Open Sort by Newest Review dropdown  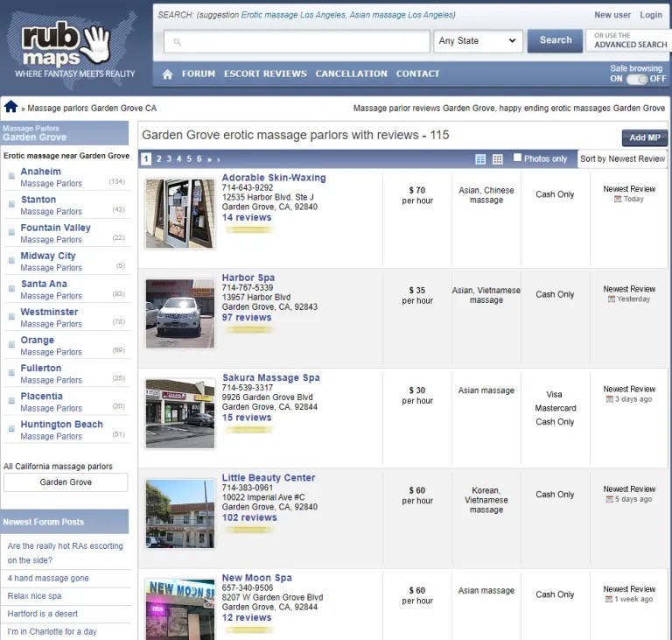pos(622,159)
